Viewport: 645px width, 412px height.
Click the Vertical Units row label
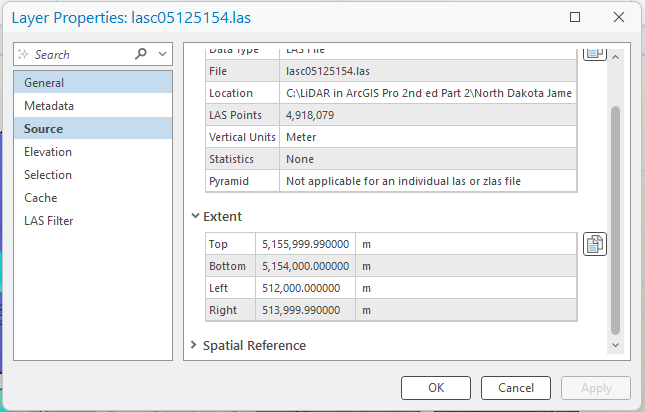click(242, 137)
